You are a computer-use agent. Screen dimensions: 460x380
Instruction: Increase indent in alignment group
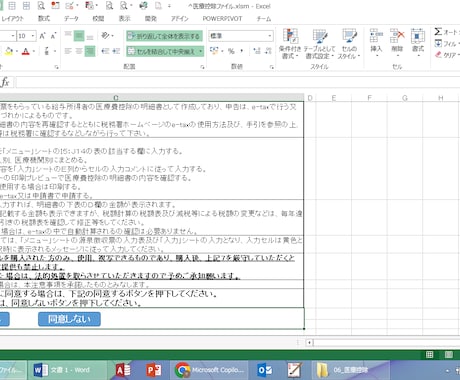pos(116,51)
